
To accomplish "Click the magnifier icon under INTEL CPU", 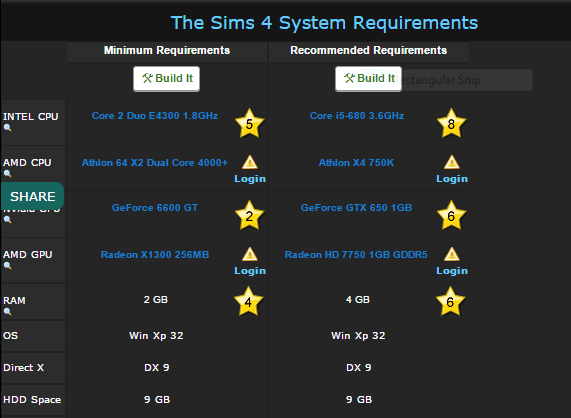I will pyautogui.click(x=7, y=128).
